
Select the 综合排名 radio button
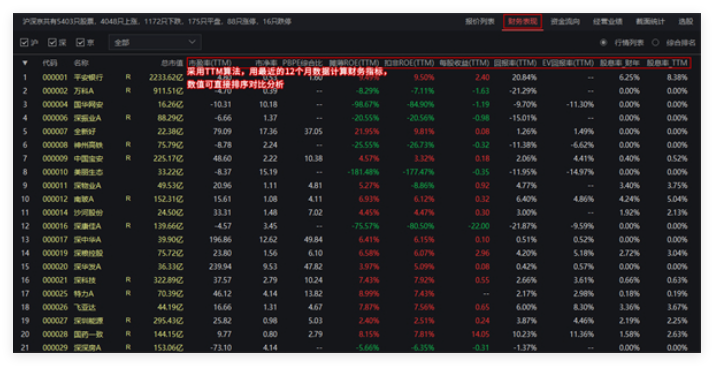coord(655,42)
